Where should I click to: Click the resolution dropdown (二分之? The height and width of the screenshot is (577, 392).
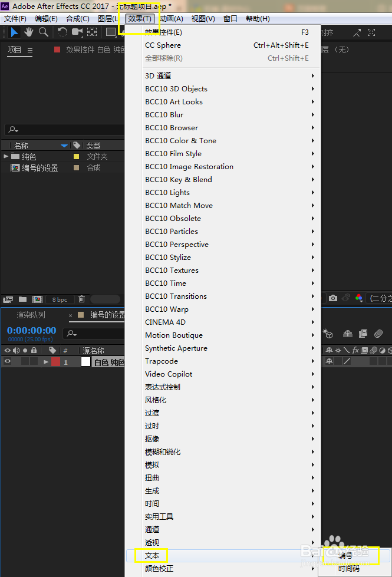380,298
